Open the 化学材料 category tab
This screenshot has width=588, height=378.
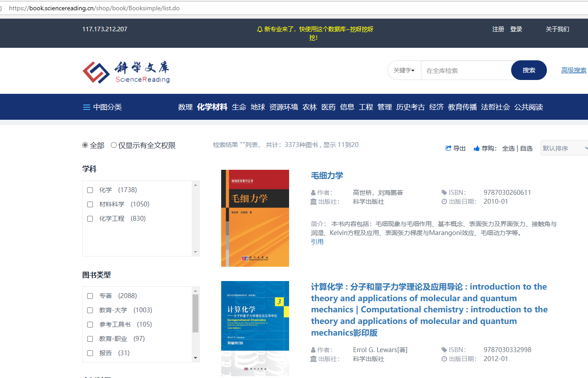tap(212, 107)
